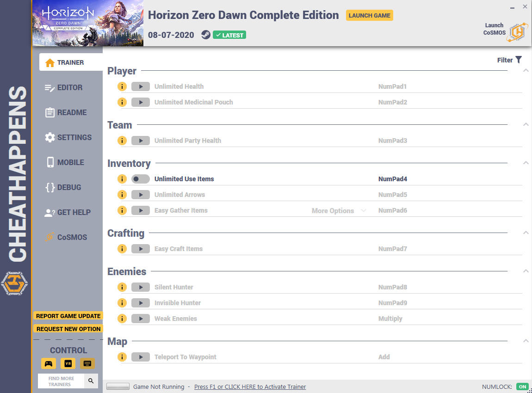The width and height of the screenshot is (532, 393).
Task: Minimize the trainer window
Action: coord(512,7)
